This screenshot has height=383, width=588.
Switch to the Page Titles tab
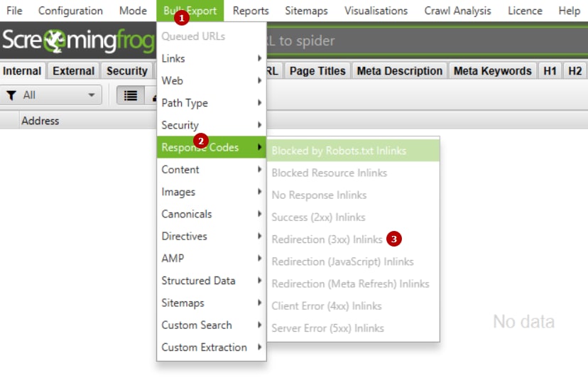(317, 70)
